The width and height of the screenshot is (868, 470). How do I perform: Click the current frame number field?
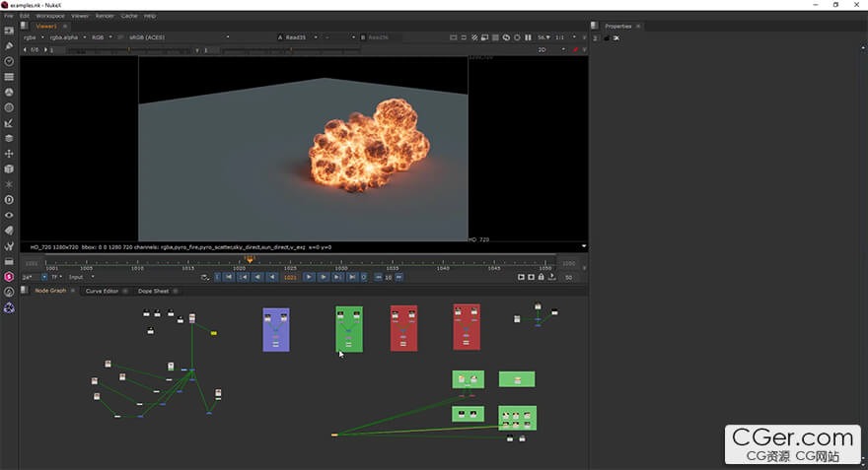coord(290,278)
